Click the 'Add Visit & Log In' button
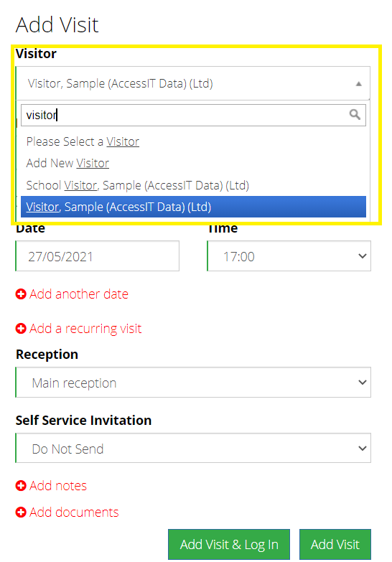The height and width of the screenshot is (562, 392). [x=229, y=544]
